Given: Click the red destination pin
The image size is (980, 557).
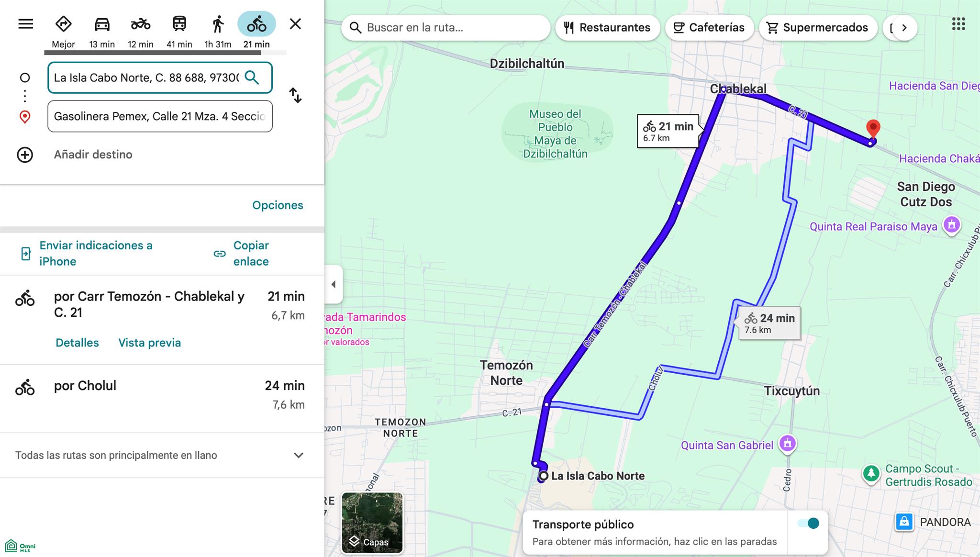Looking at the screenshot, I should click(873, 129).
